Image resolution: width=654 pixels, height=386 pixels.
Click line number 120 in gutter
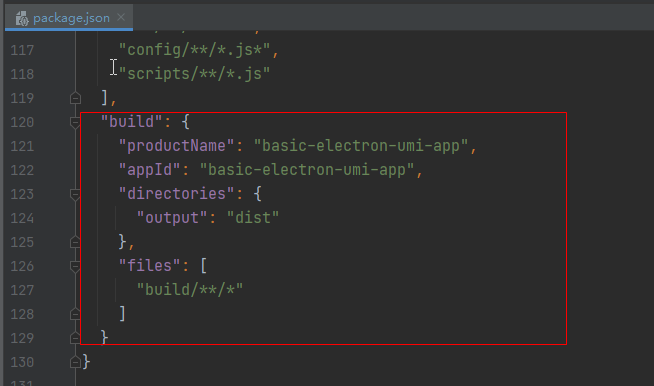(x=22, y=122)
